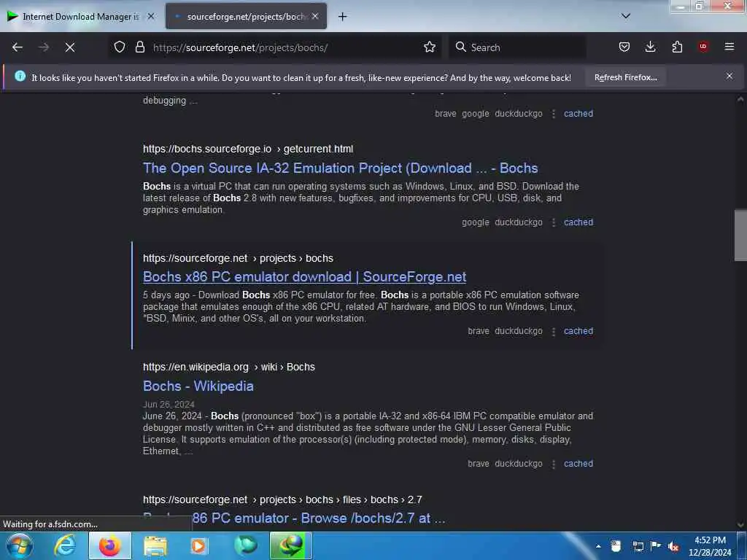Save the page to Pocket

point(624,47)
